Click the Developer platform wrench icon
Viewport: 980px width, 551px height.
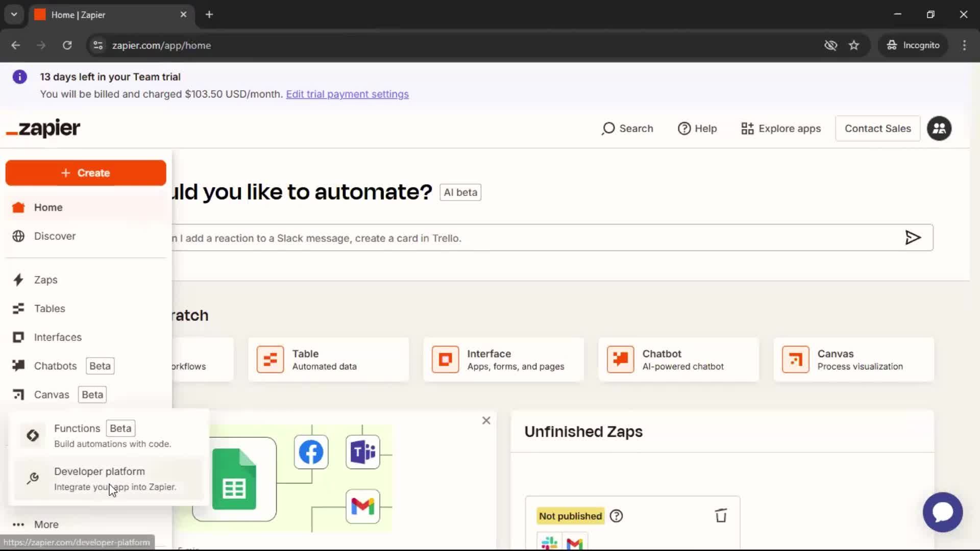[x=33, y=478]
